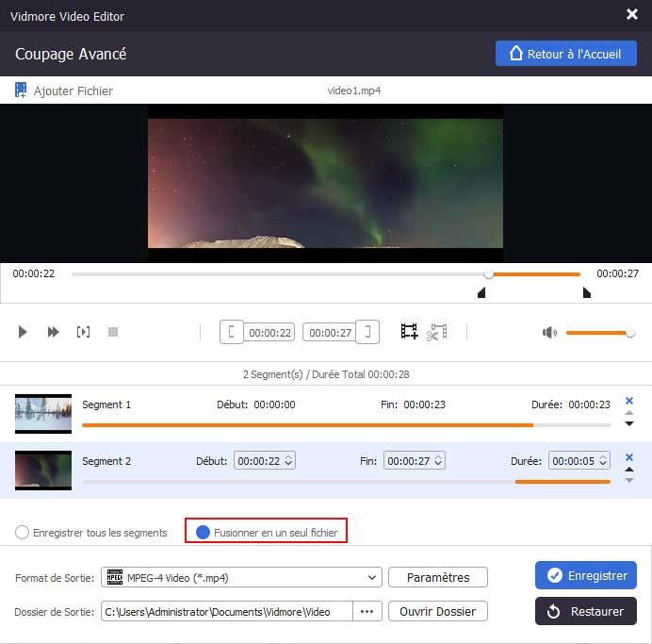The height and width of the screenshot is (644, 652).
Task: Click the Retour à l'Accueil button
Action: tap(566, 54)
